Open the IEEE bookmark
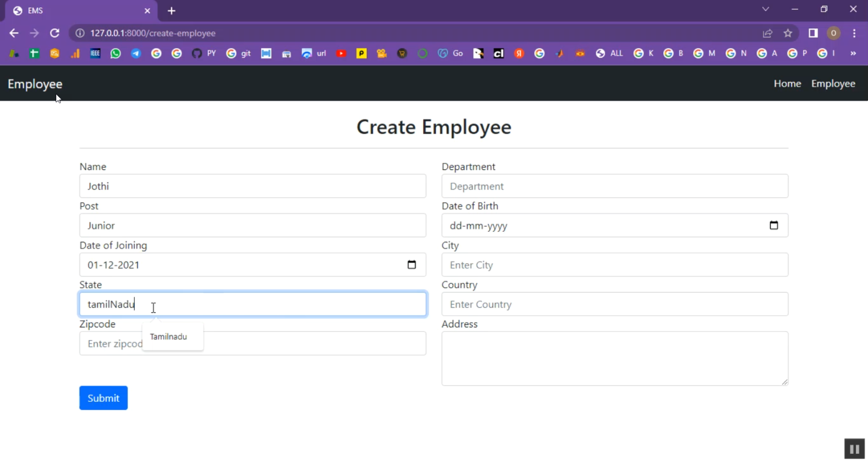Screen dimensions: 868x462 click(x=95, y=54)
